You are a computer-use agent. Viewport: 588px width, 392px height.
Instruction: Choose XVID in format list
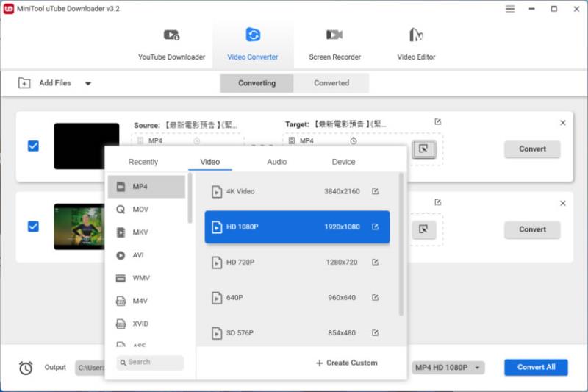click(146, 324)
